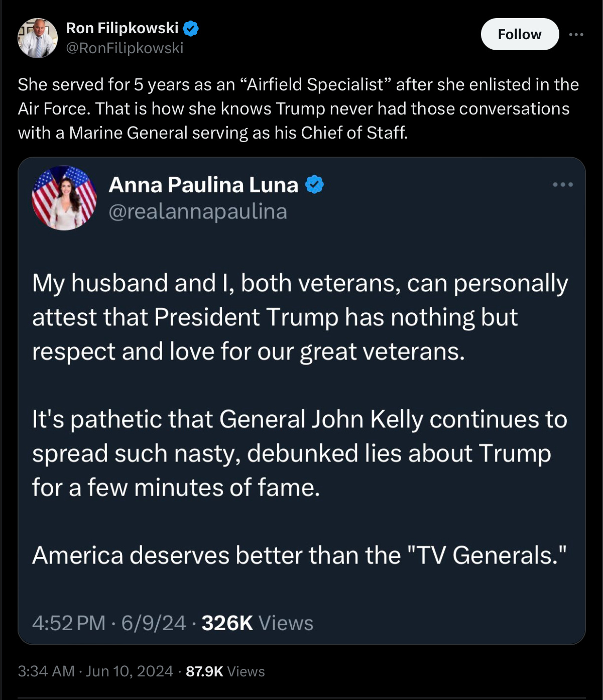Click Anna Paulina Luna's profile avatar
This screenshot has width=603, height=700.
64,198
